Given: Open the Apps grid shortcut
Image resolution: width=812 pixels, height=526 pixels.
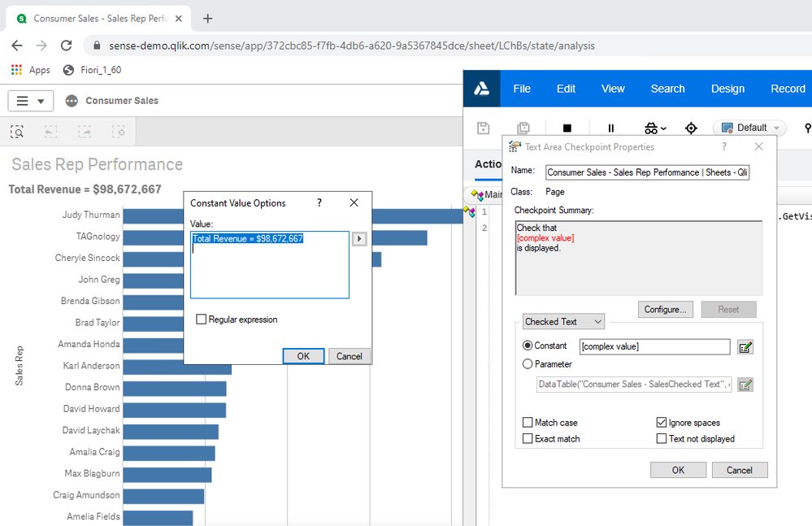Looking at the screenshot, I should coord(31,70).
